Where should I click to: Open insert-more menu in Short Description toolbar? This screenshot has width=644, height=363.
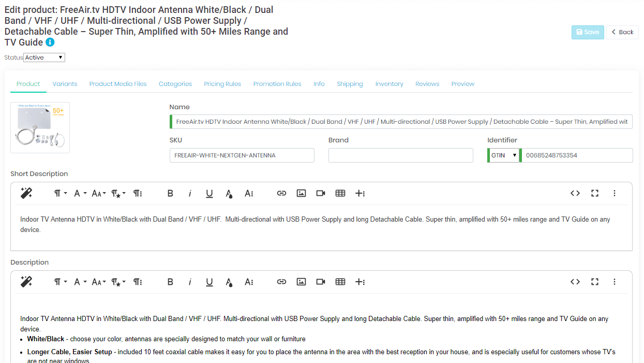pyautogui.click(x=360, y=193)
